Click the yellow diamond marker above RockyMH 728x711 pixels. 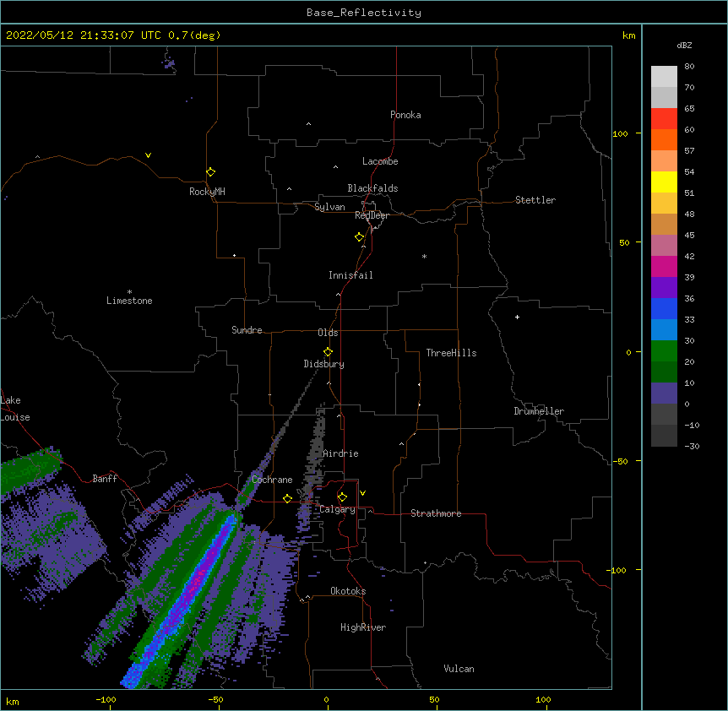pos(210,171)
